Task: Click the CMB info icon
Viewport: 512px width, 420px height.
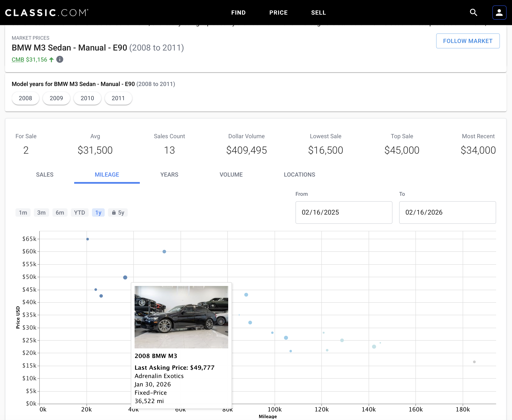Action: (60, 59)
